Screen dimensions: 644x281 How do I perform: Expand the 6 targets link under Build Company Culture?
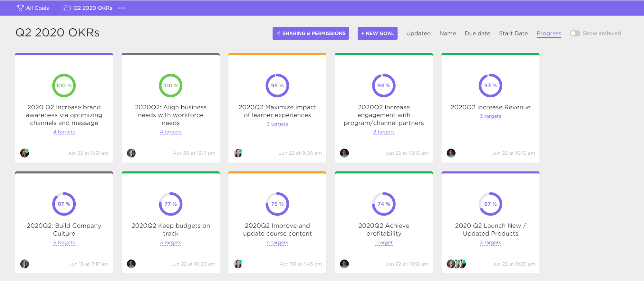[64, 242]
